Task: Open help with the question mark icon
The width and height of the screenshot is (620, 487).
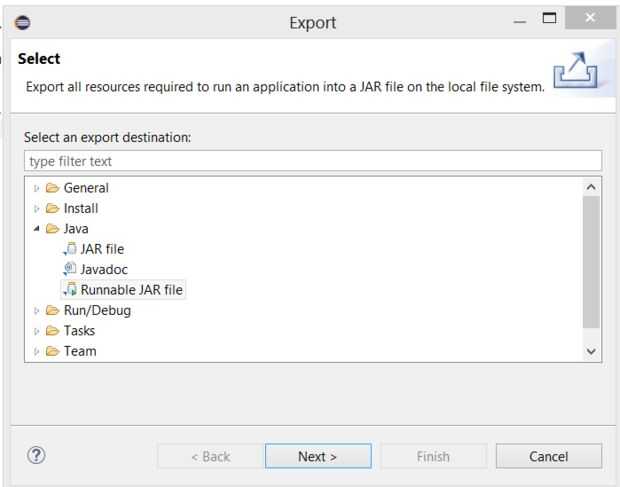Action: click(38, 456)
